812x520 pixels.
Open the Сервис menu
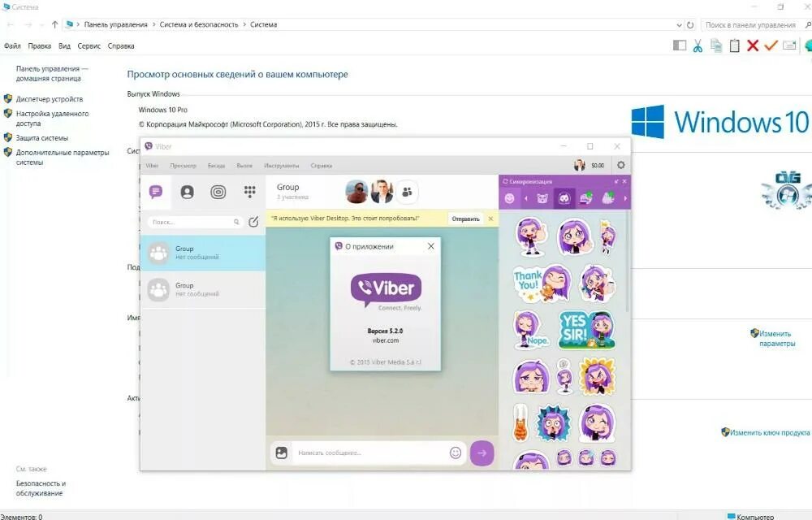point(89,46)
